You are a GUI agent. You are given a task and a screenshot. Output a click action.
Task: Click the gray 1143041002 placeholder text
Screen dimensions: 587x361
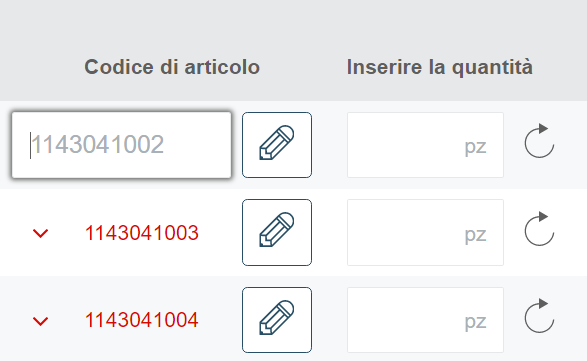pyautogui.click(x=97, y=145)
